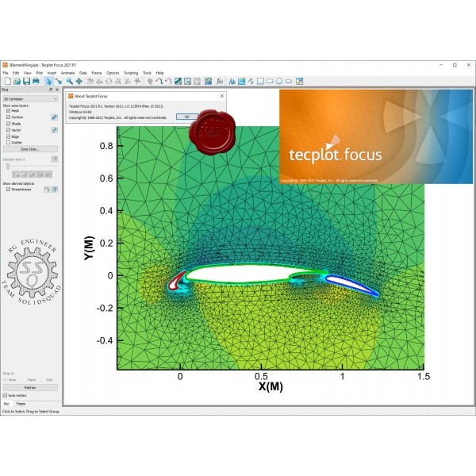Select the Ab add-text tool

[x=232, y=81]
